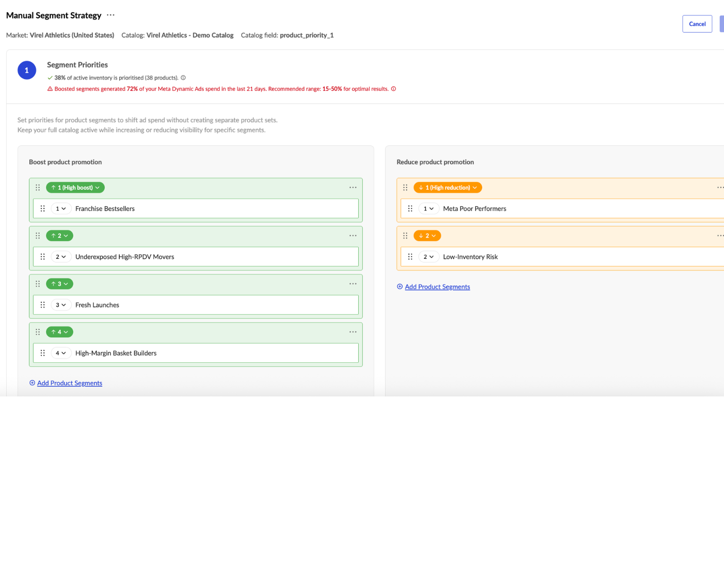This screenshot has width=724, height=588.
Task: Change priority number for Underexposed High-RPDV Movers
Action: point(61,257)
